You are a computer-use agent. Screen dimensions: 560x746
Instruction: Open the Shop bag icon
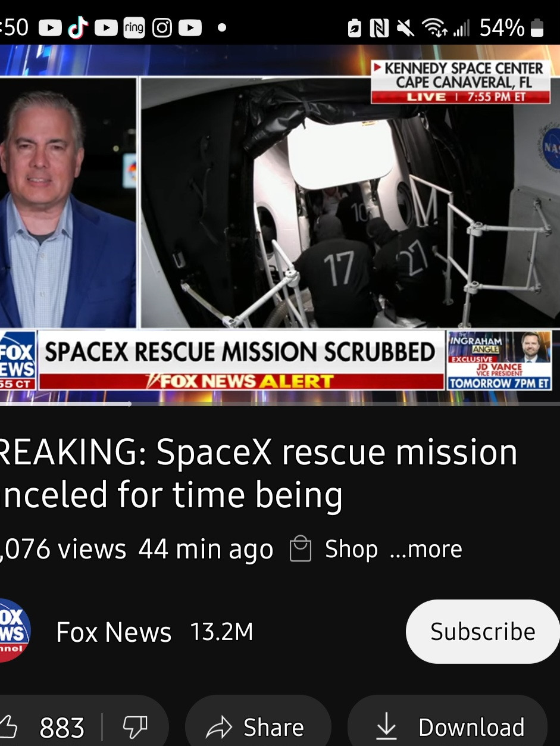click(301, 549)
